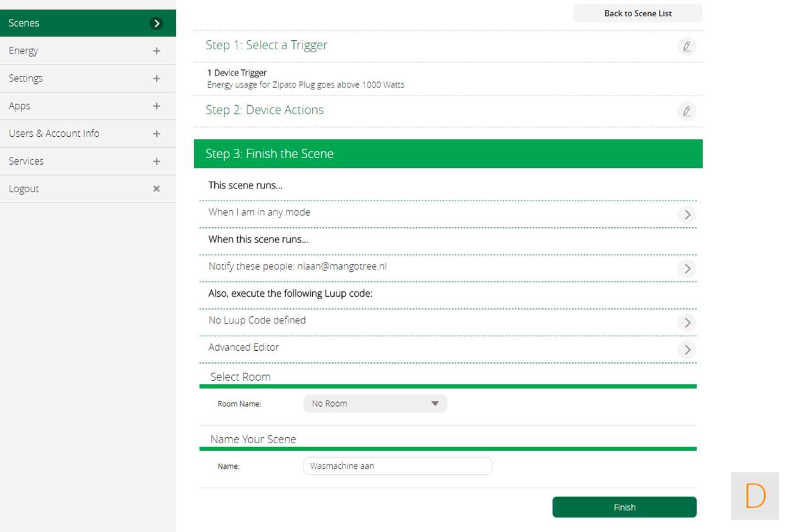791x532 pixels.
Task: Click the pencil edit icon for Step 2
Action: (x=686, y=111)
